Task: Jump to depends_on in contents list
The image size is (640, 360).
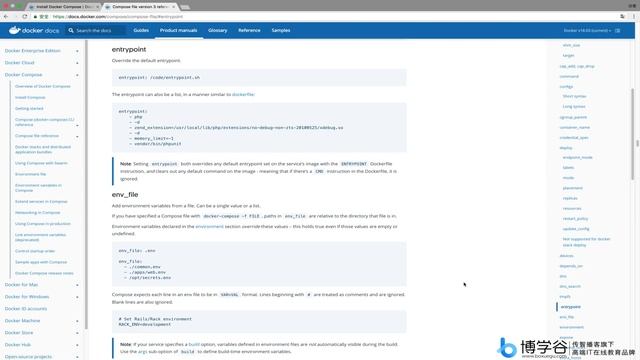Action: pyautogui.click(x=571, y=266)
